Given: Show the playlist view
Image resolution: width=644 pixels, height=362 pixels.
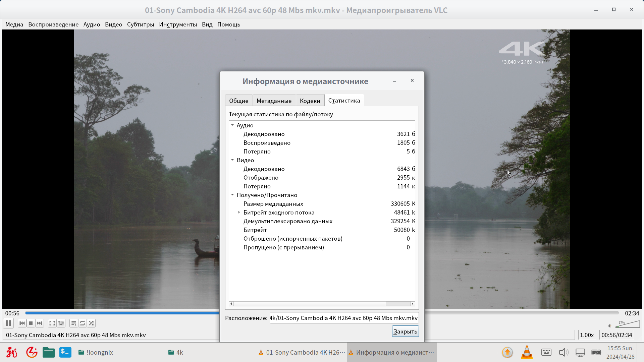Looking at the screenshot, I should point(74,323).
